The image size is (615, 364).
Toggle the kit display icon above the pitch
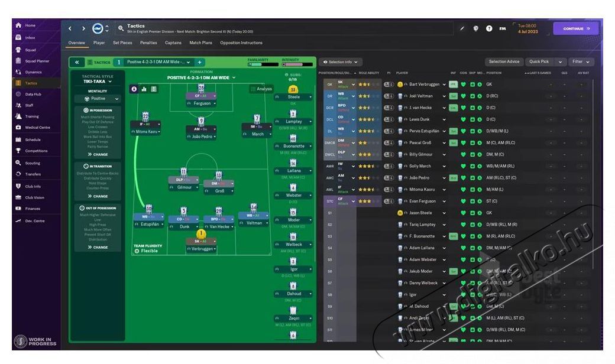[153, 89]
